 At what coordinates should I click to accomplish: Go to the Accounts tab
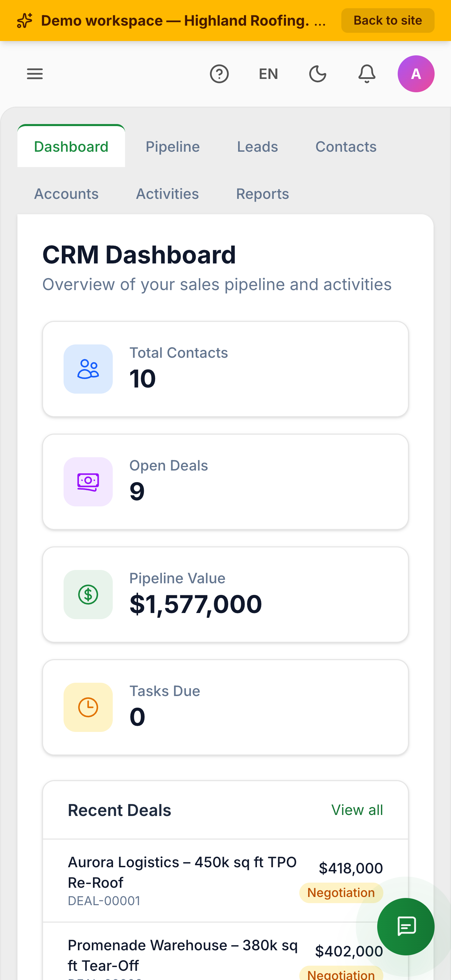click(67, 194)
